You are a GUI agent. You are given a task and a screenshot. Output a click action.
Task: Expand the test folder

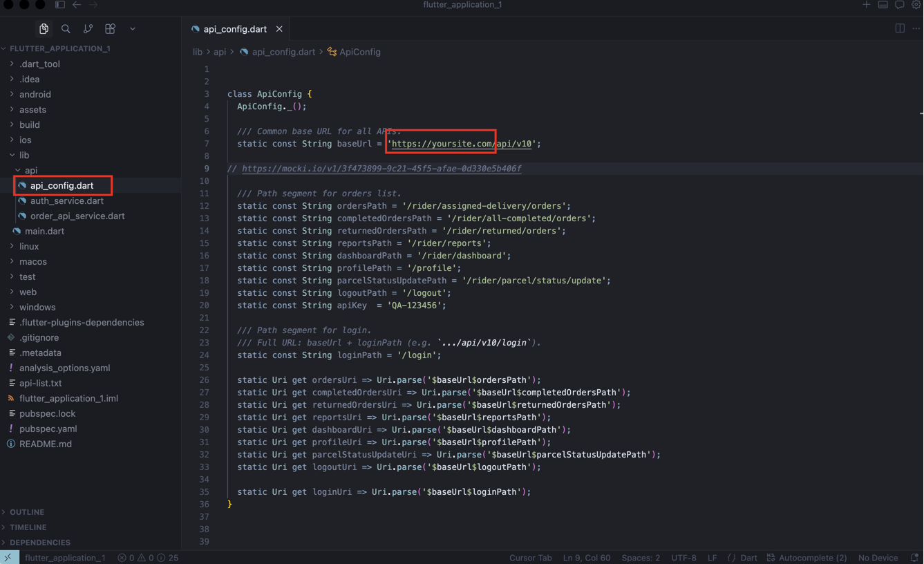pyautogui.click(x=27, y=276)
